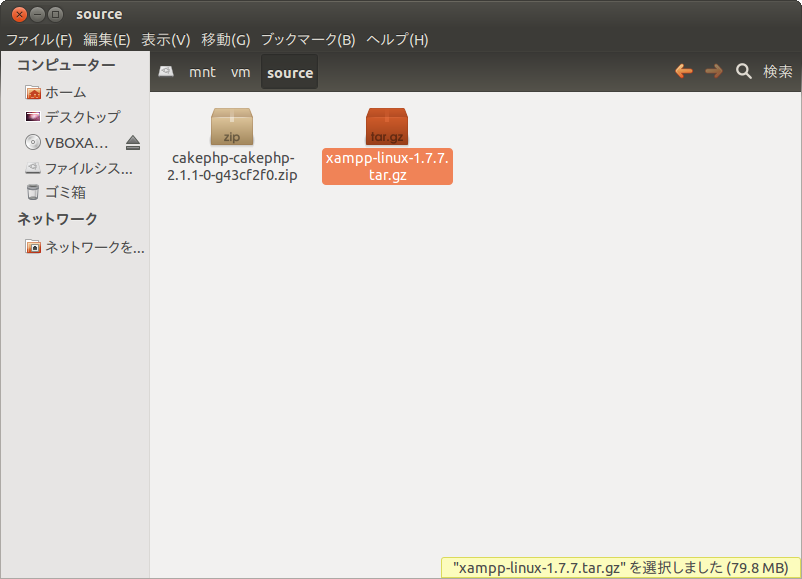802x579 pixels.
Task: Click the source path bar button
Action: point(289,72)
